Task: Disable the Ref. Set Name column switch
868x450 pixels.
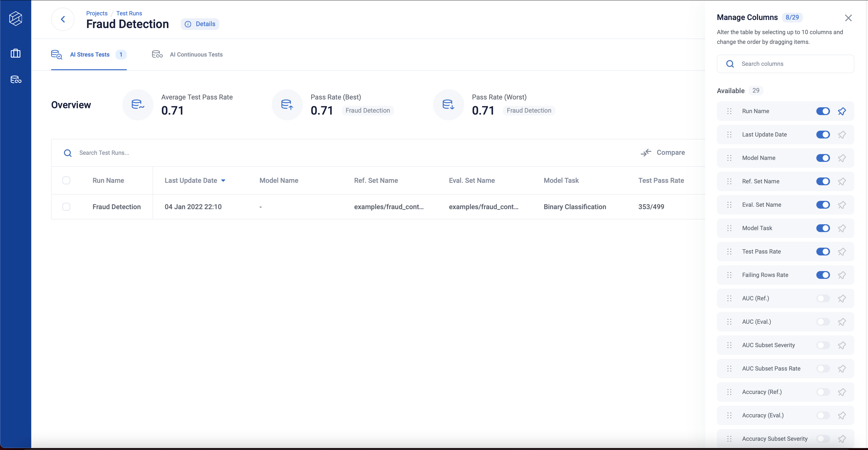Action: 823,181
